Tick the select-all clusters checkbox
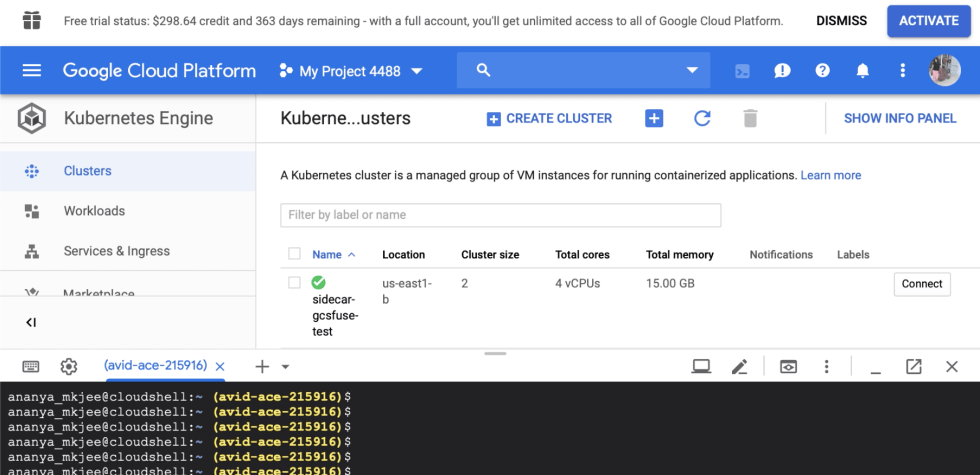This screenshot has width=980, height=475. 294,254
